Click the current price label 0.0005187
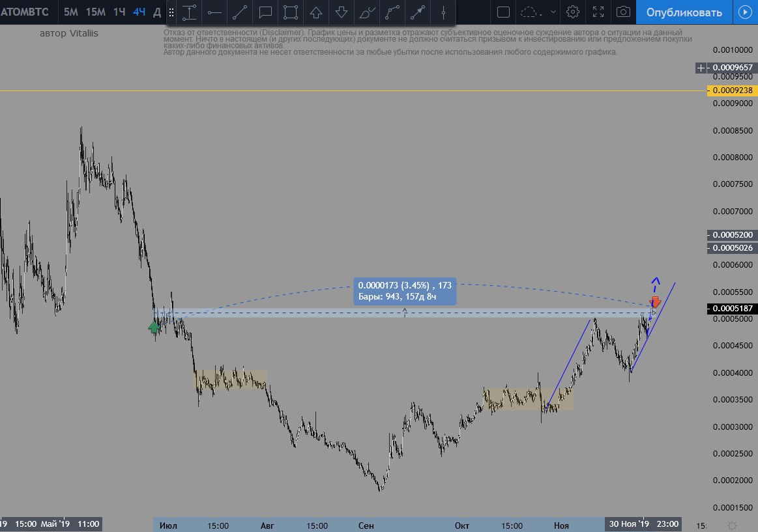Screen dimensions: 758x532 pos(732,309)
